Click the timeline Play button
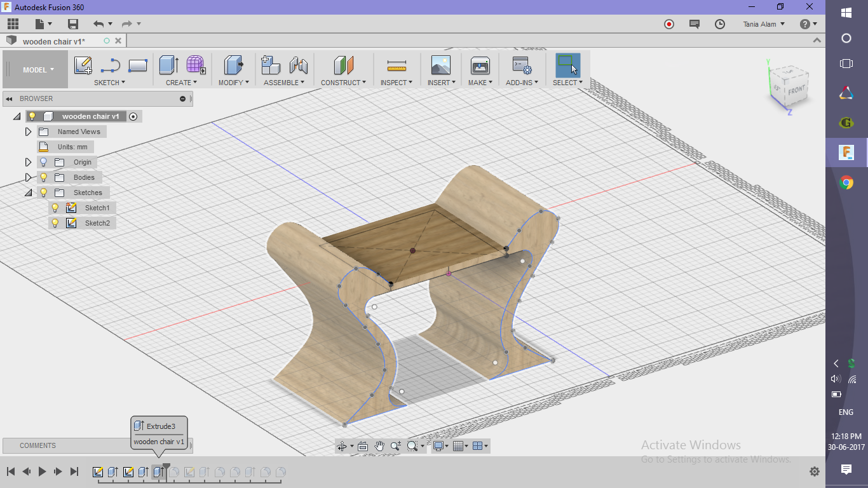Viewport: 868px width, 488px height. 42,471
